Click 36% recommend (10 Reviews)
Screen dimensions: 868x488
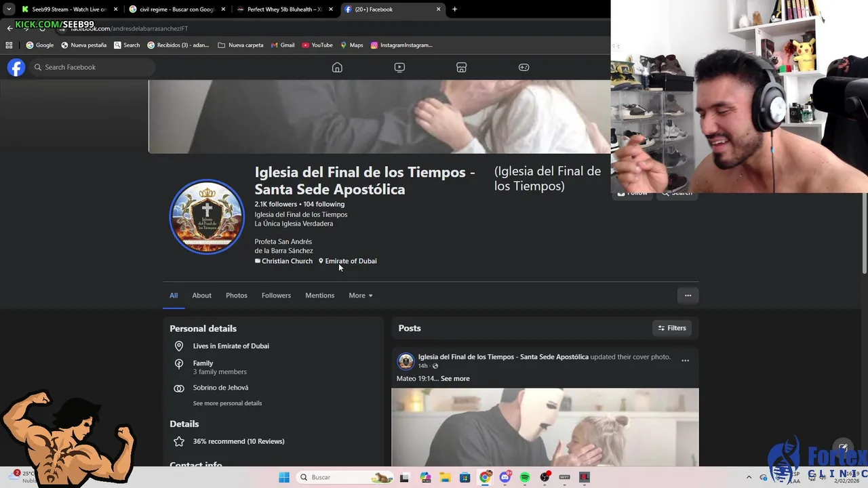tap(239, 441)
